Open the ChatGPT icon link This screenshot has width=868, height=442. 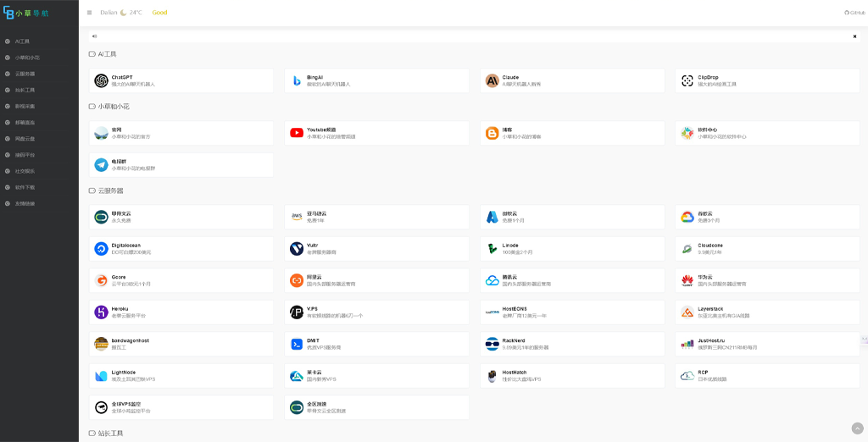click(101, 80)
